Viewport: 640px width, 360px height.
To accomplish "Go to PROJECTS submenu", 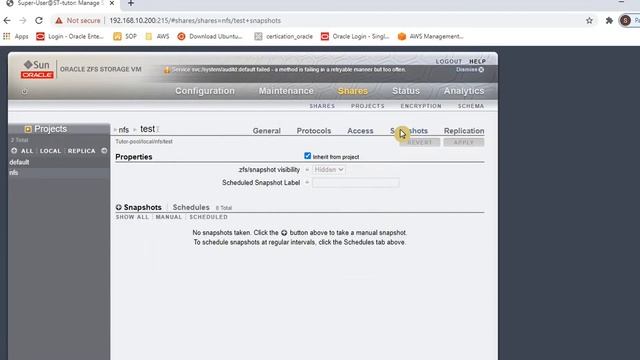I will [368, 106].
